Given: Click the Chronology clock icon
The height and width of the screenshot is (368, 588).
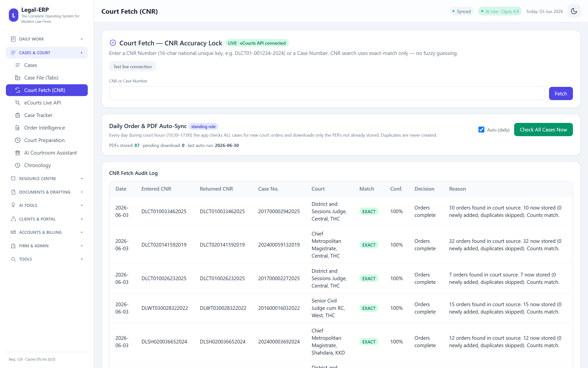Looking at the screenshot, I should [x=18, y=165].
